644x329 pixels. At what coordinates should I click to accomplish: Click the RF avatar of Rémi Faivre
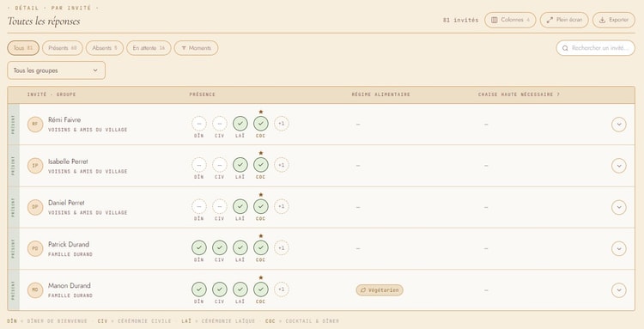pos(35,124)
